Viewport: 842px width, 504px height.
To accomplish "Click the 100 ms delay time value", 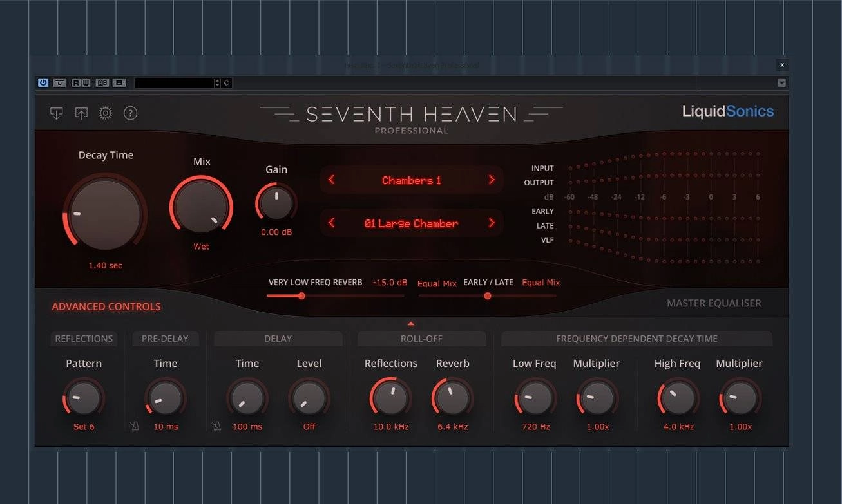I will coord(247,427).
